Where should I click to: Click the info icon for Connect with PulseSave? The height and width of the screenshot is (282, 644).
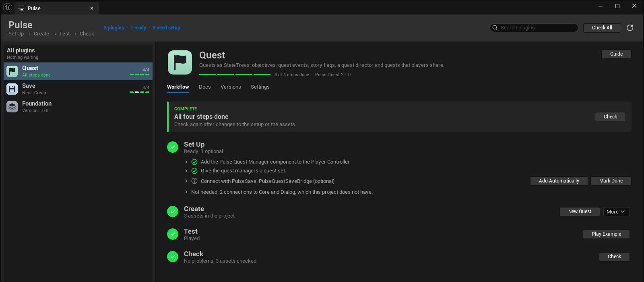[194, 181]
